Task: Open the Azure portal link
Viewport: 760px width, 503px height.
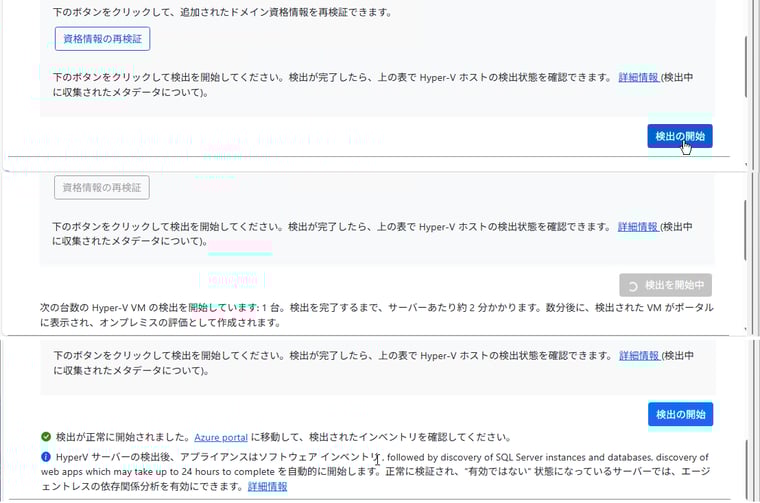Action: 221,437
